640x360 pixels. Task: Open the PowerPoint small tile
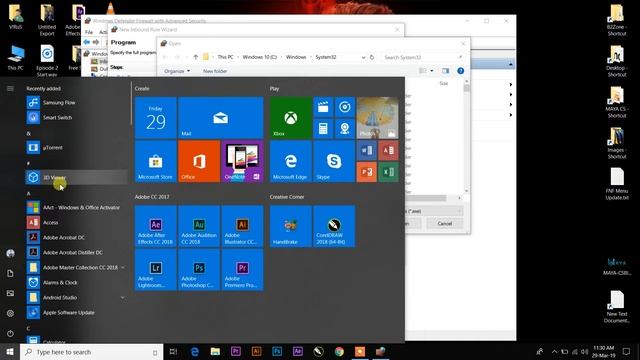367,172
